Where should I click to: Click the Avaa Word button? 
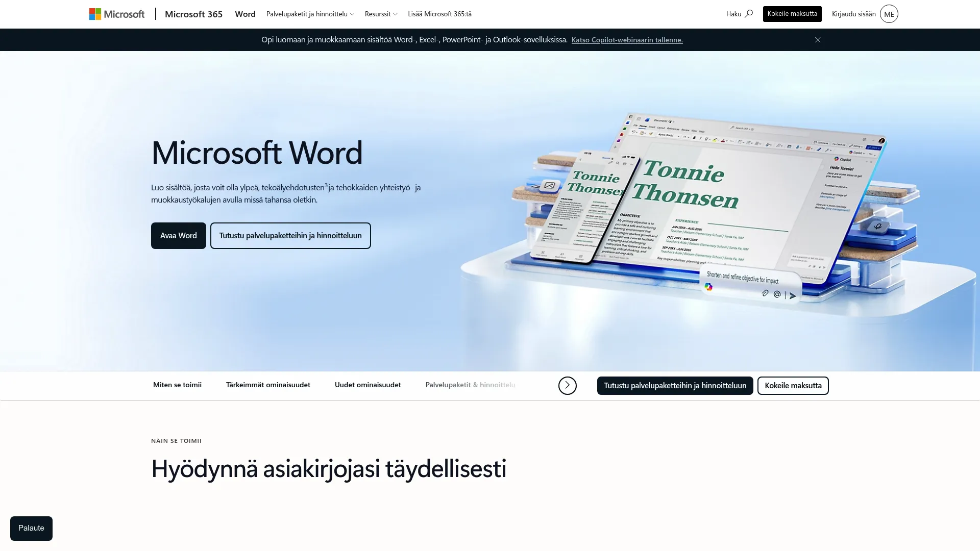pyautogui.click(x=179, y=236)
